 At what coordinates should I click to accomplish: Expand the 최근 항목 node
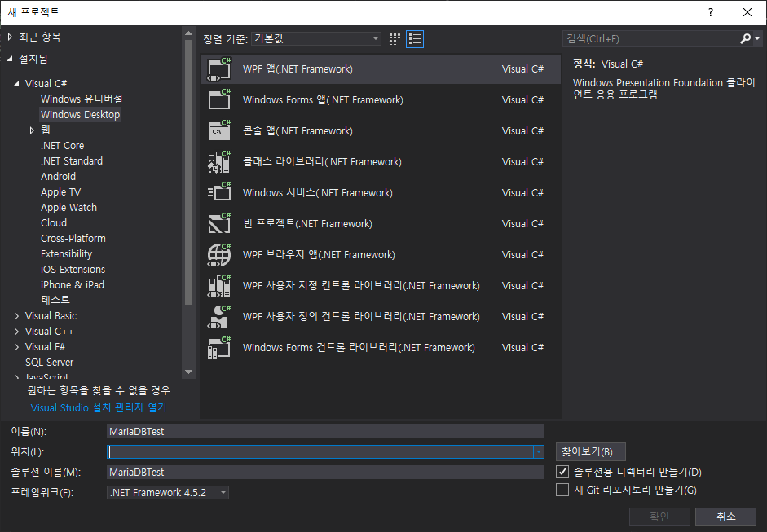11,37
